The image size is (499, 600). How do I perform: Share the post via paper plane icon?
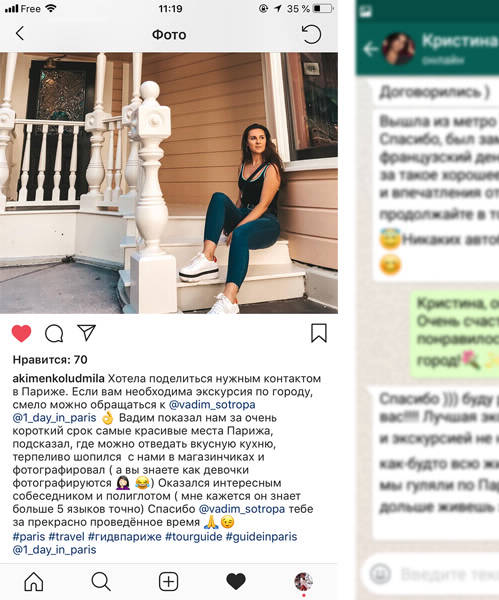click(86, 333)
